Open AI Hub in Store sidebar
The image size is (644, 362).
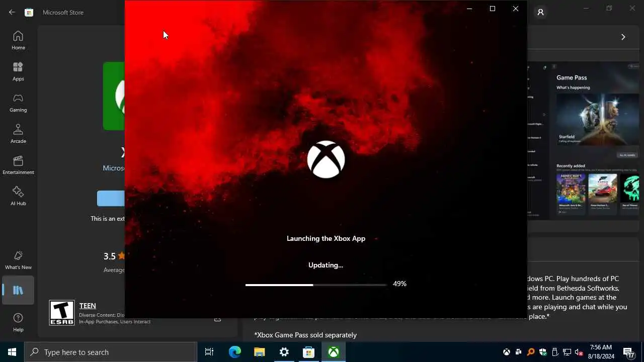pyautogui.click(x=18, y=196)
